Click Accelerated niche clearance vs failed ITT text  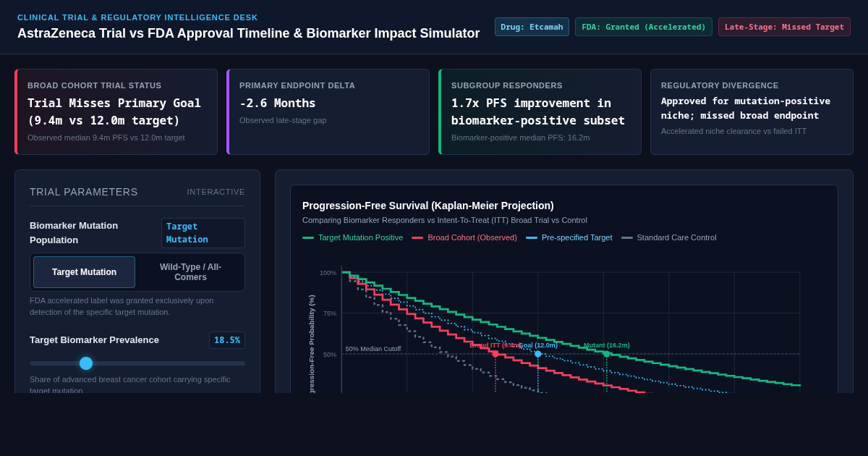click(733, 131)
